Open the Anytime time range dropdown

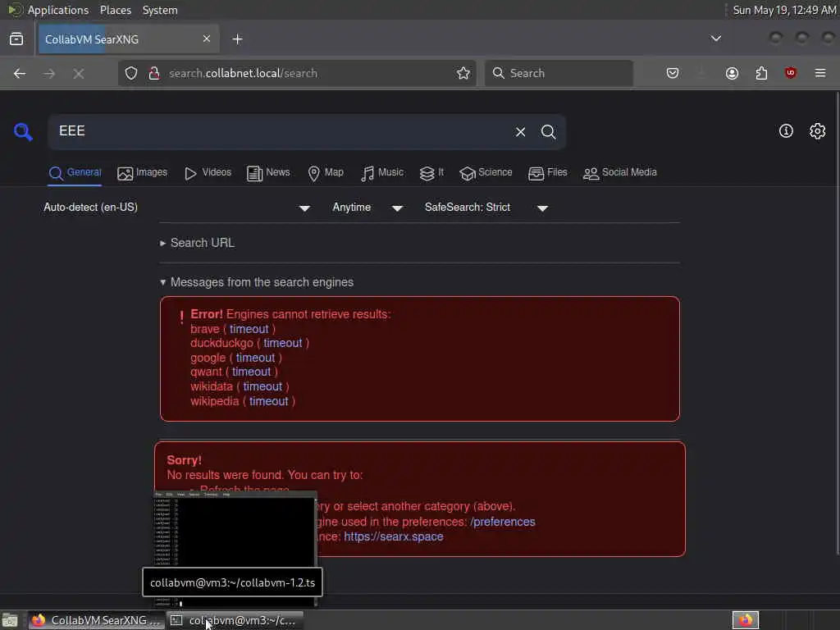[x=367, y=208]
